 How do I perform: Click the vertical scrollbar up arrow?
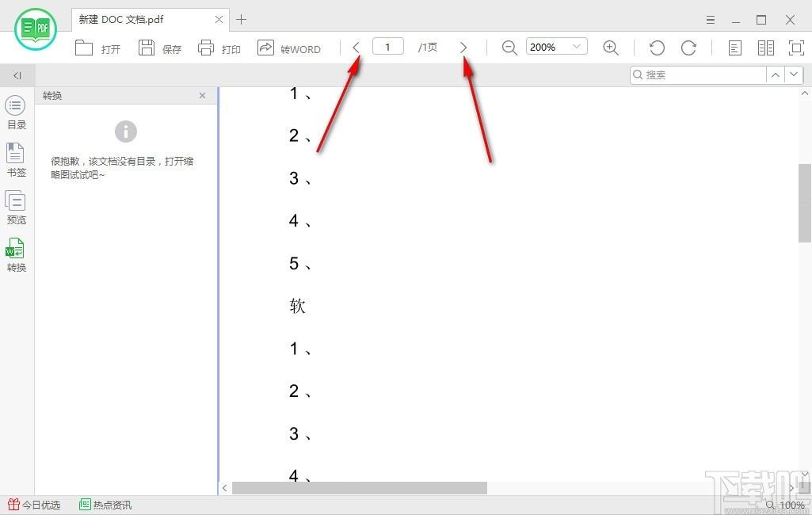[x=805, y=93]
